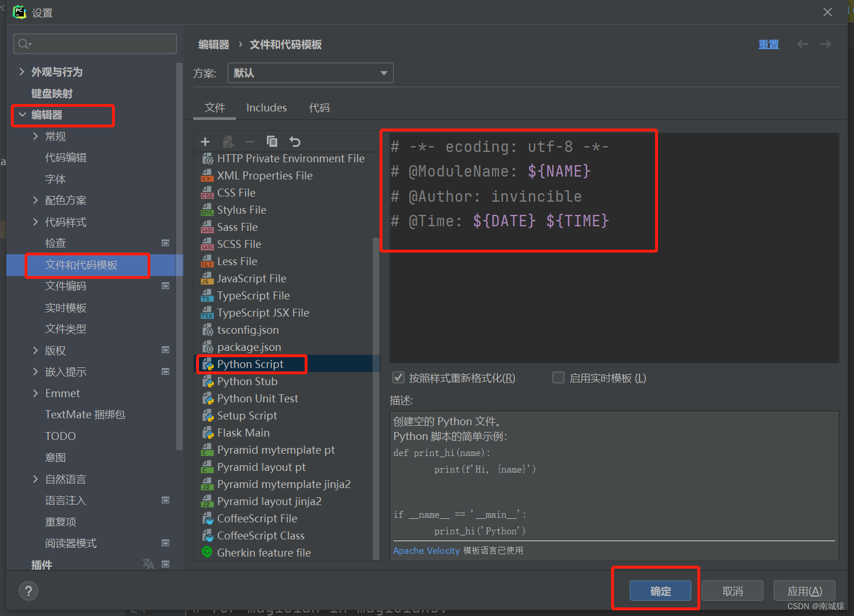Toggle 按照样式重新格式化 checkbox
Screen dimensions: 854x616
398,378
